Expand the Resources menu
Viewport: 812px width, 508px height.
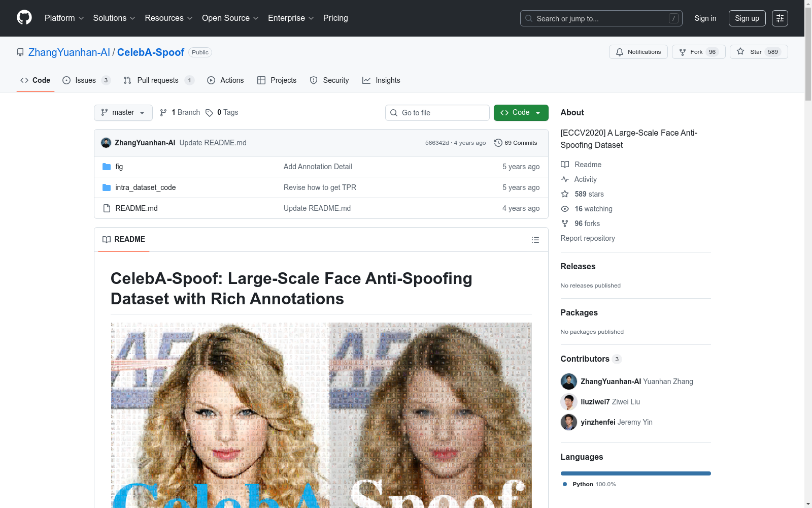(168, 18)
